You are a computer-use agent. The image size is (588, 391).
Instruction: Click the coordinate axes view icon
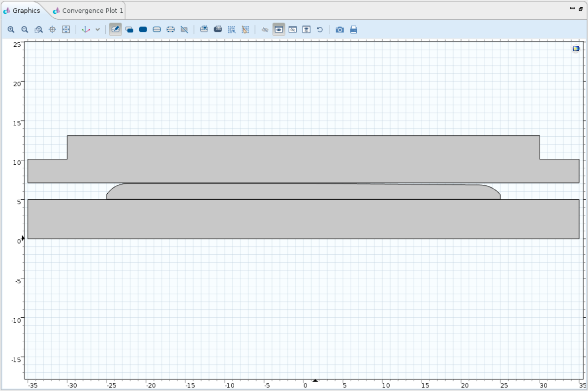pos(86,30)
